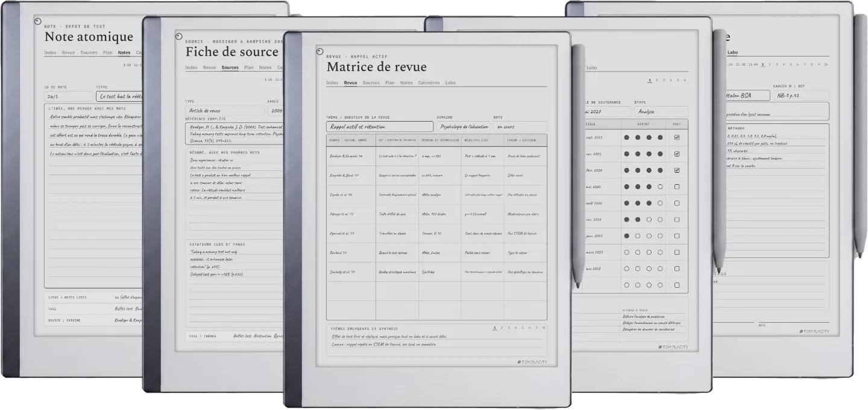Check the Fait box in janv. 2027 row
Screen dimensions: 868x410
coord(677,236)
